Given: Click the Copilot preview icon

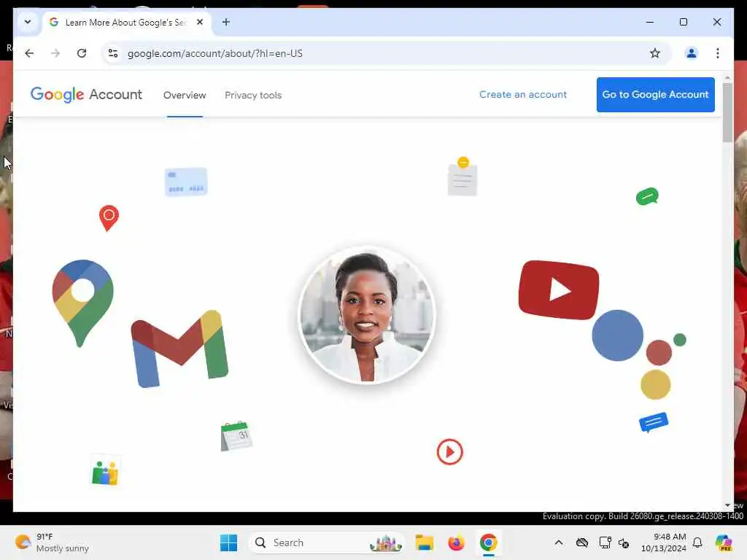Looking at the screenshot, I should coord(724,542).
